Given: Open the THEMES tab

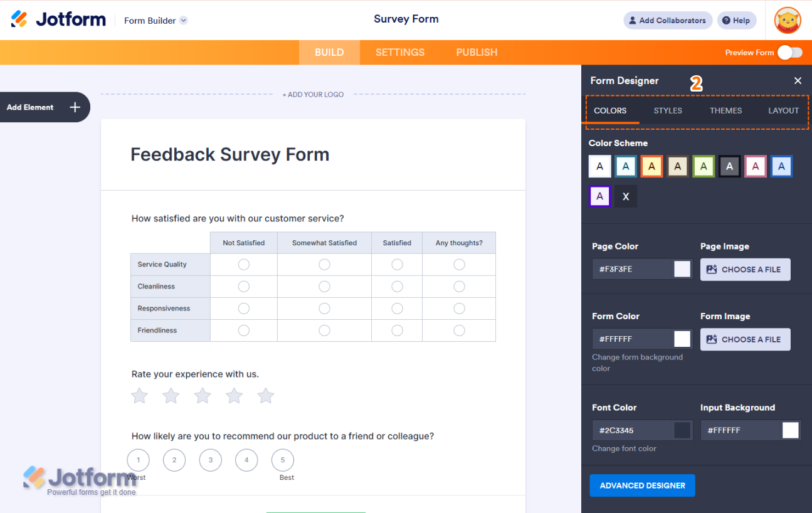Looking at the screenshot, I should tap(725, 111).
